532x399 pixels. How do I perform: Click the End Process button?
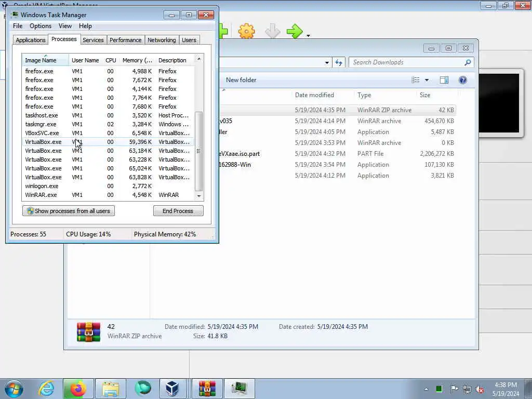click(x=178, y=211)
